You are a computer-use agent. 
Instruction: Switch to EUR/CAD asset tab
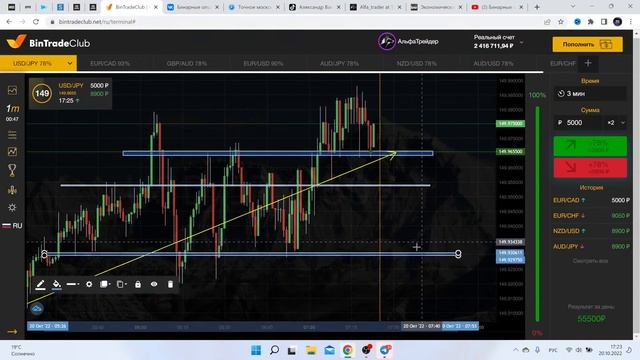point(110,63)
